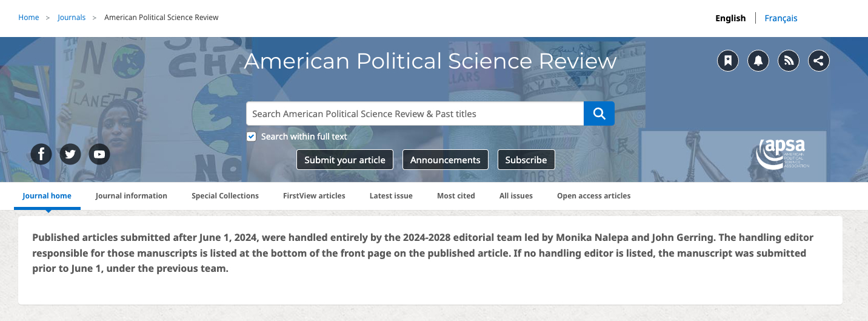The image size is (868, 321).
Task: Click the RSS feed icon
Action: (789, 61)
